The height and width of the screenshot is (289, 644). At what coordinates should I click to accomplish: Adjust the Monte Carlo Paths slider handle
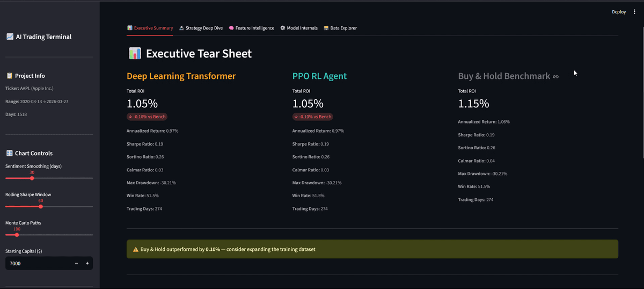click(17, 234)
